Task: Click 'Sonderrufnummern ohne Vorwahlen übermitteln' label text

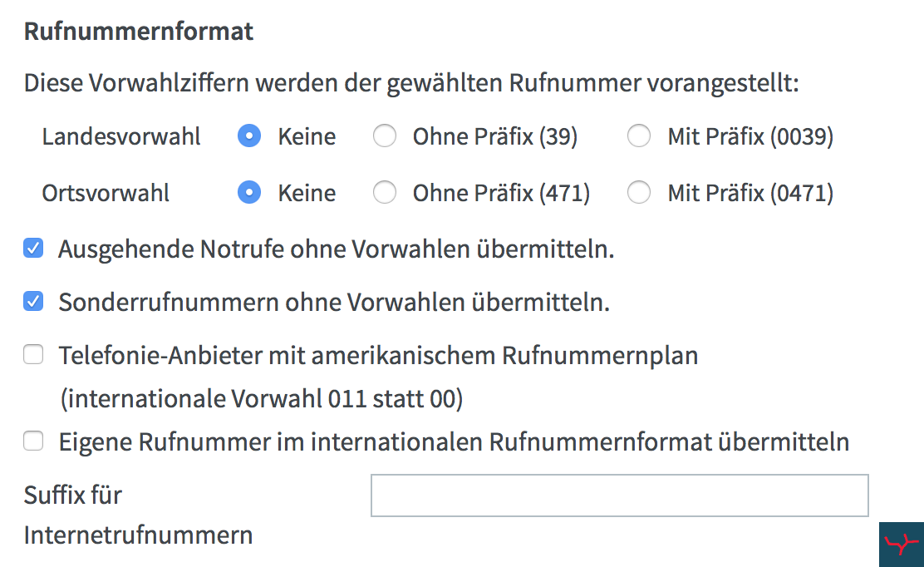Action: point(334,302)
